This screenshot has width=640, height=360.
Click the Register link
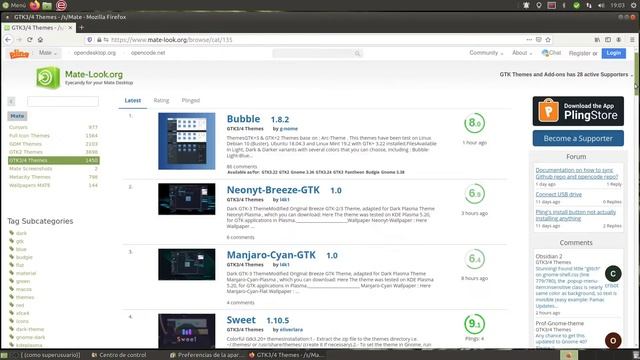pyautogui.click(x=580, y=53)
